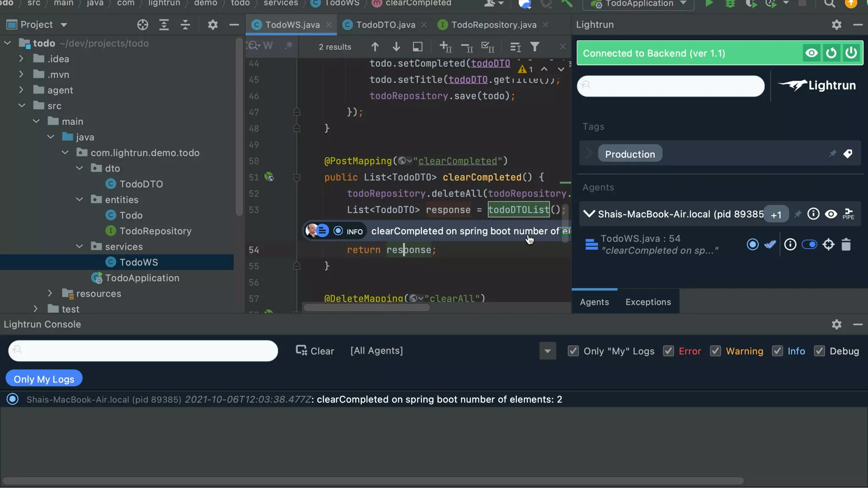Collapse the Shais-MacBook-Air.local agent node
This screenshot has width=868, height=488.
(589, 214)
